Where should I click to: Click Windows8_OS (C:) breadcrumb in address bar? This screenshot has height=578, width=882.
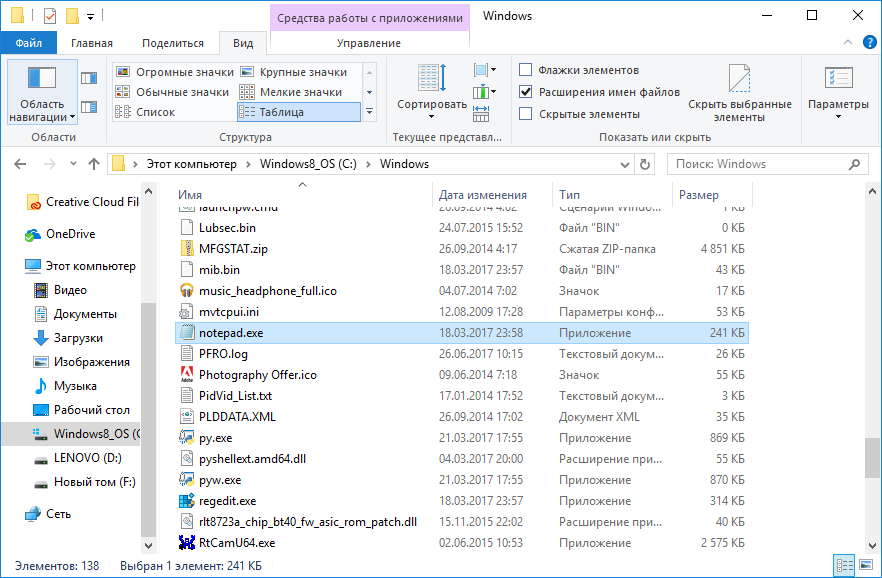308,164
